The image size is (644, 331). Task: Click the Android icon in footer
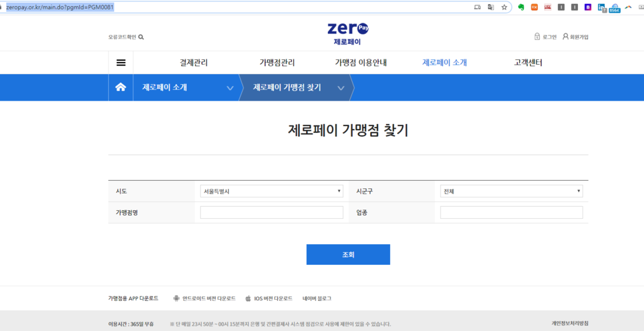[177, 298]
